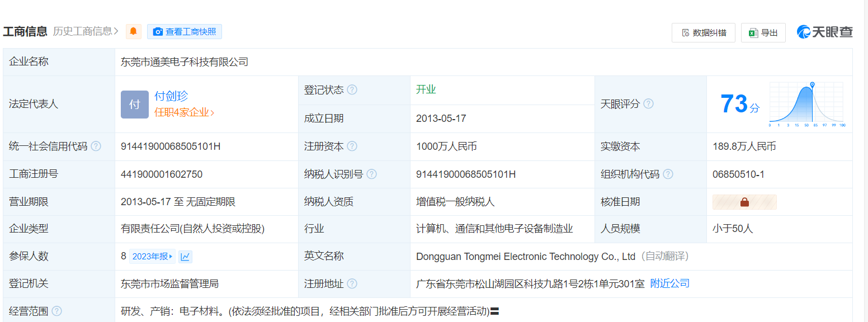868x322 pixels.
Task: Click the 企业名称 label cell
Action: click(x=59, y=62)
